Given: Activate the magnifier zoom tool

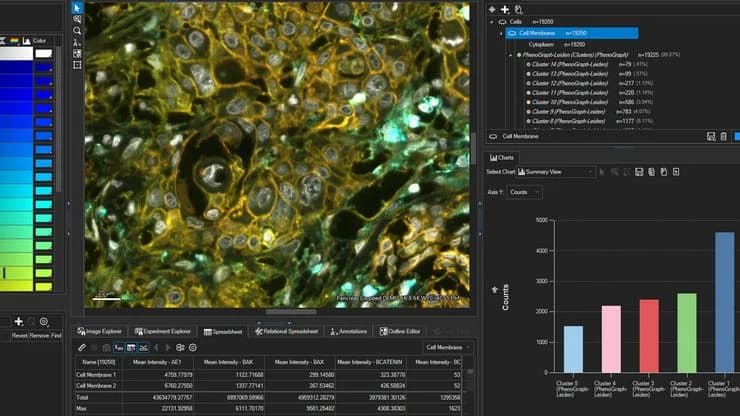Looking at the screenshot, I should [x=77, y=31].
